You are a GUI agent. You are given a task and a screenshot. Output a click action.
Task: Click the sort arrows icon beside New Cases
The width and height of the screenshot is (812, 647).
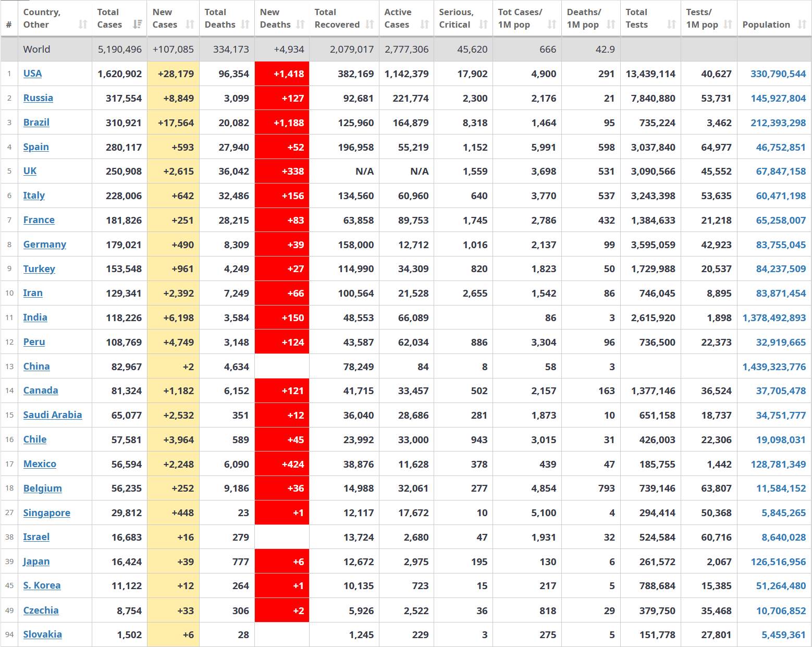[x=190, y=25]
